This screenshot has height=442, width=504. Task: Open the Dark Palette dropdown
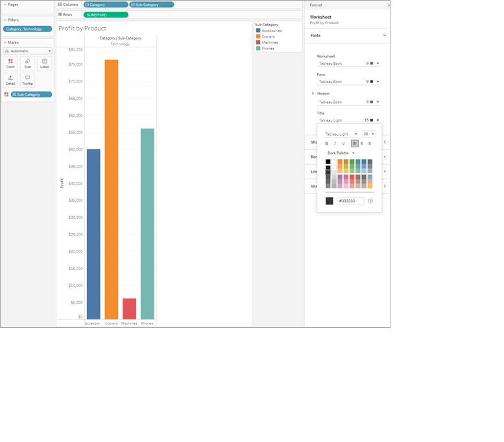tap(341, 153)
